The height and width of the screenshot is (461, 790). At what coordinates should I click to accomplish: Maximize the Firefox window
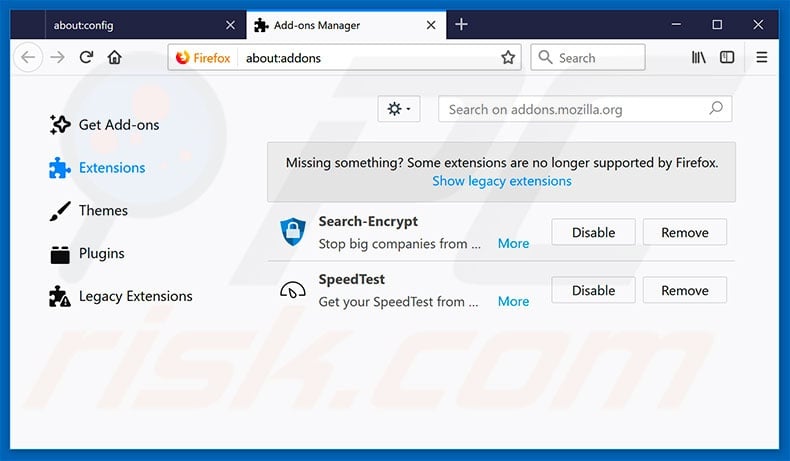(x=717, y=24)
